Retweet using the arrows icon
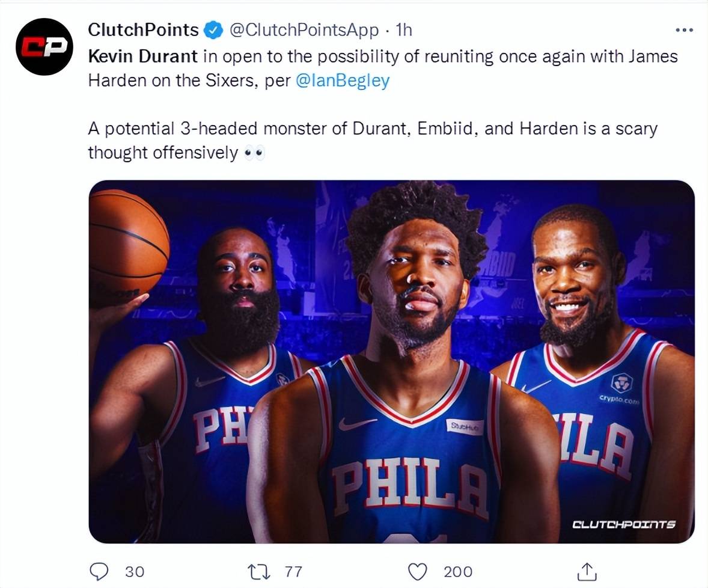 coord(260,571)
